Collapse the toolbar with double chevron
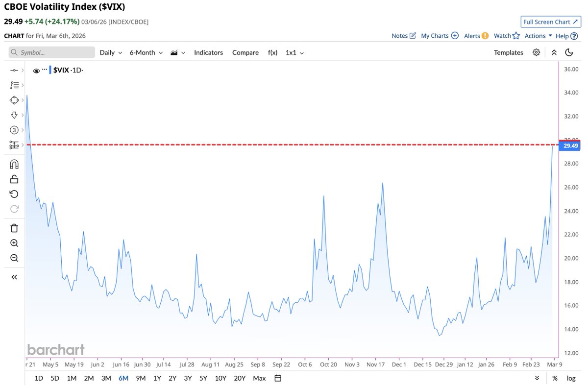This screenshot has width=588, height=388. point(554,52)
